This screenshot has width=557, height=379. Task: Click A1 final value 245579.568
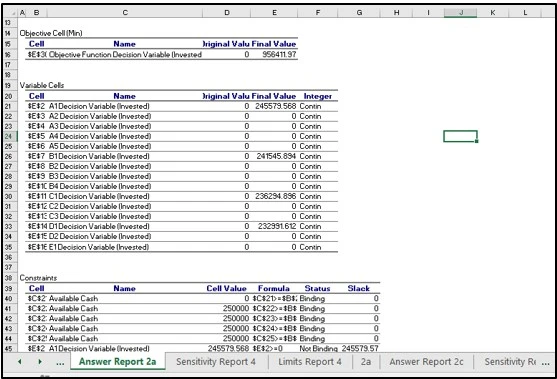click(276, 106)
